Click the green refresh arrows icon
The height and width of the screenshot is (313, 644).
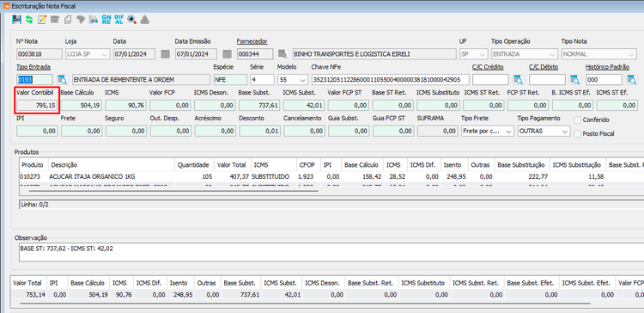29,19
